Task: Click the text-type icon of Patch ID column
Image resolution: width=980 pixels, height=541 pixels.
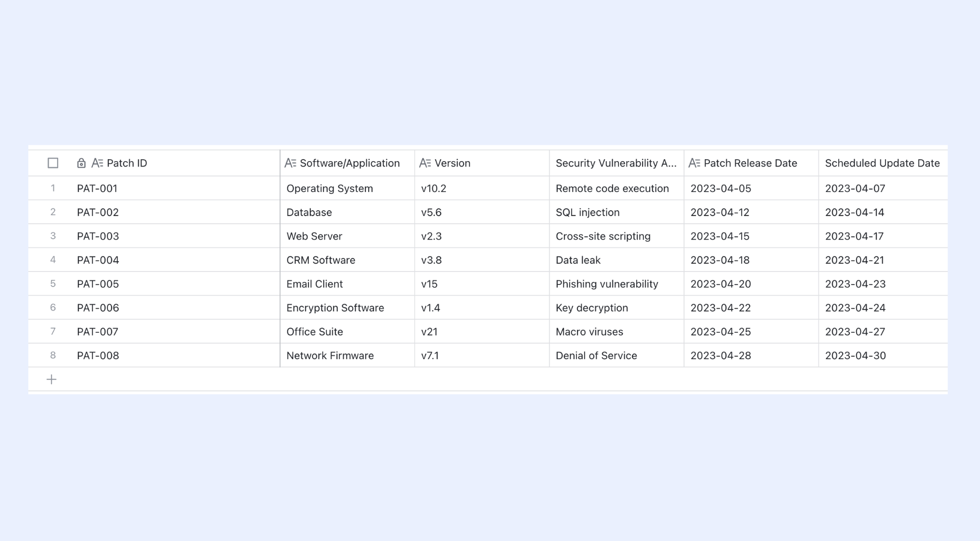Action: (x=98, y=163)
